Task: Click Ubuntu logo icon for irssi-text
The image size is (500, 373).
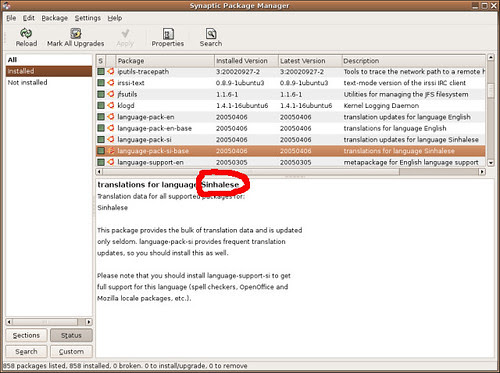Action: [111, 83]
